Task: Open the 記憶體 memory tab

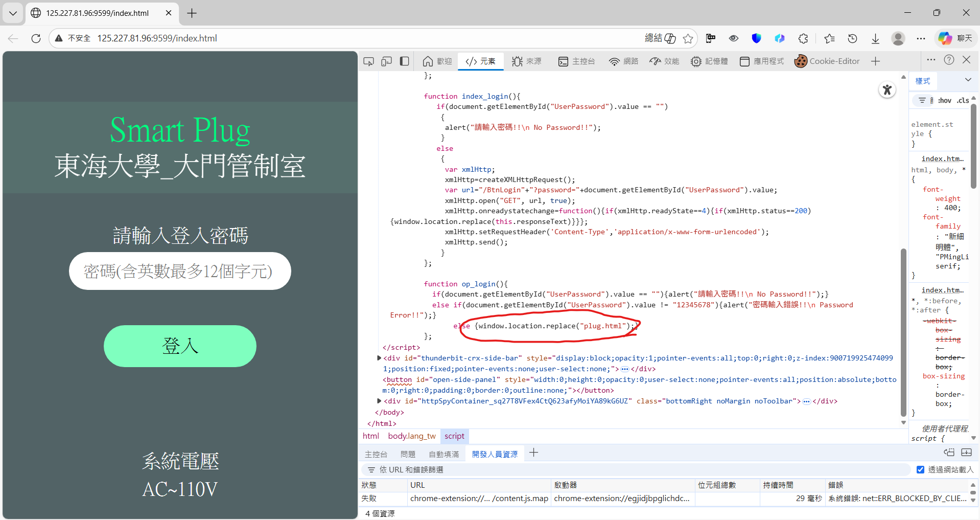Action: (709, 61)
